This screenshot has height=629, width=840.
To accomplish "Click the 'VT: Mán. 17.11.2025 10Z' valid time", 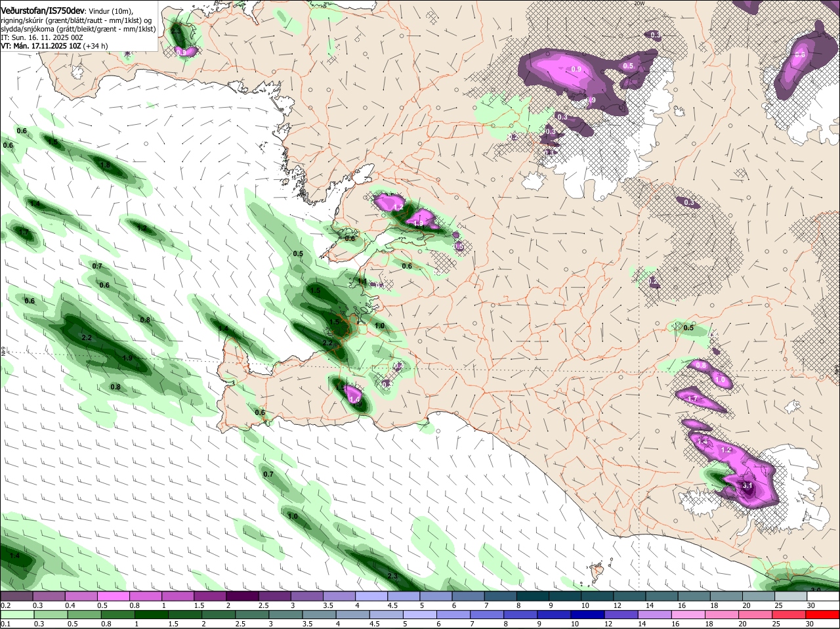I will pos(41,46).
